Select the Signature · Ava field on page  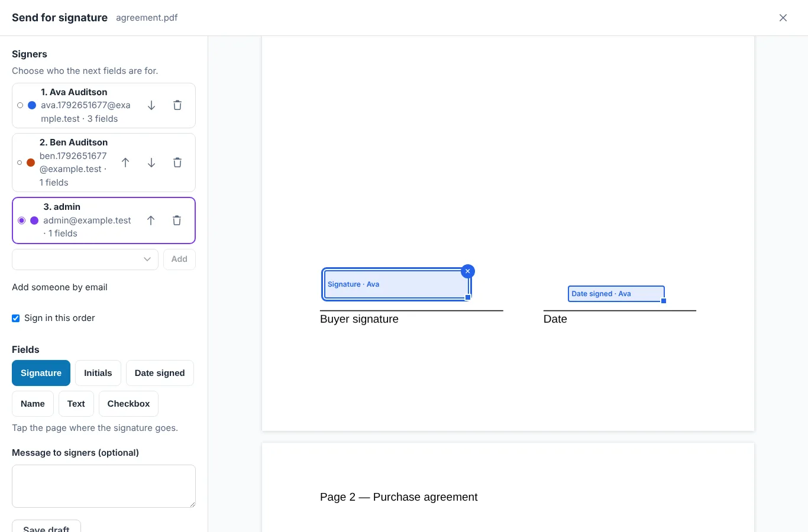tap(396, 284)
